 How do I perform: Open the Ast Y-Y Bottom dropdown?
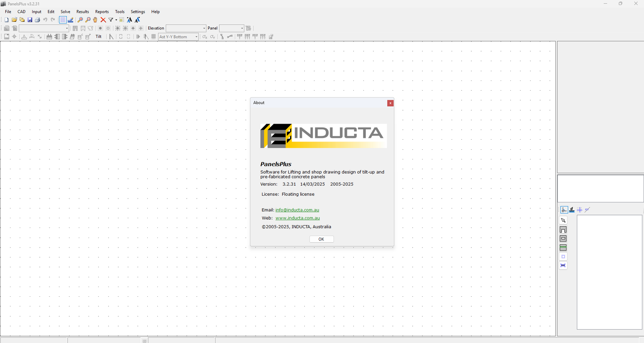coord(196,37)
